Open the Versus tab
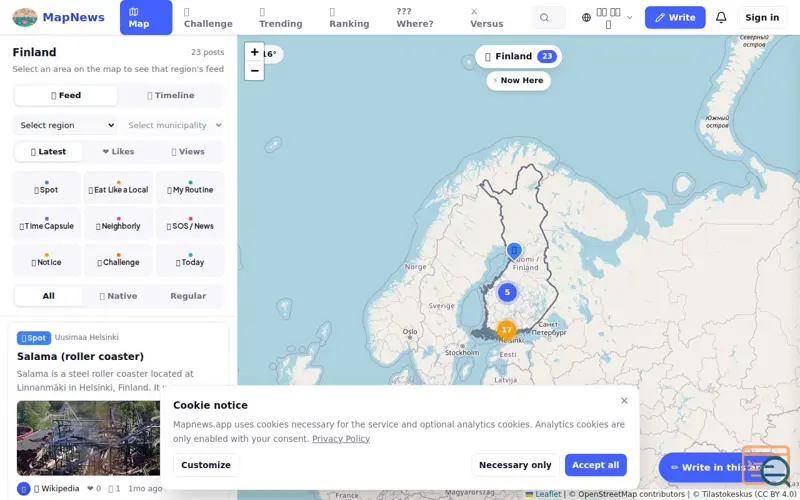Screen dimensions: 800x500 pyautogui.click(x=486, y=17)
